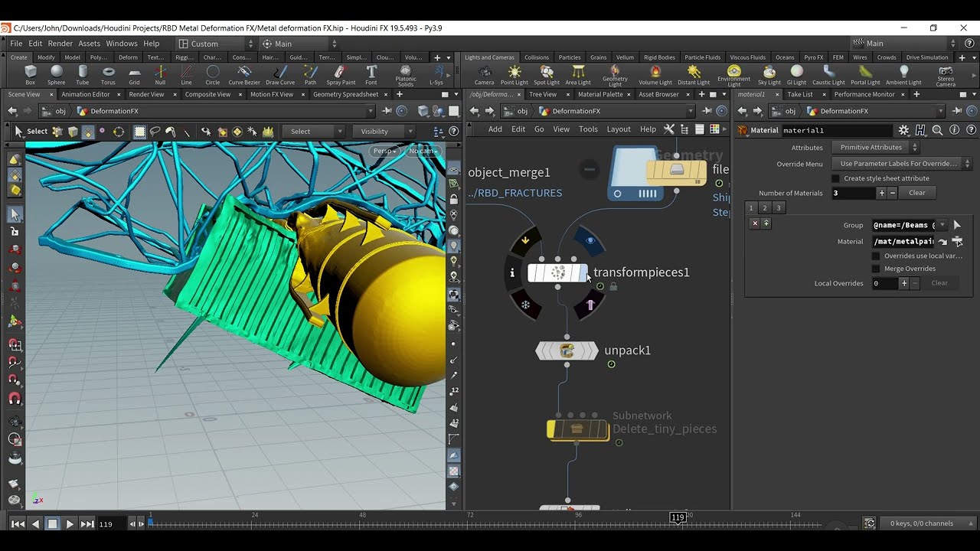Add a Torus primitive

click(x=108, y=75)
